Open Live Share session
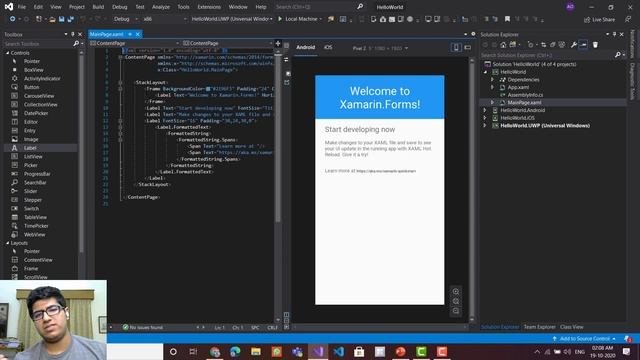This screenshot has height=360, width=640. click(599, 20)
